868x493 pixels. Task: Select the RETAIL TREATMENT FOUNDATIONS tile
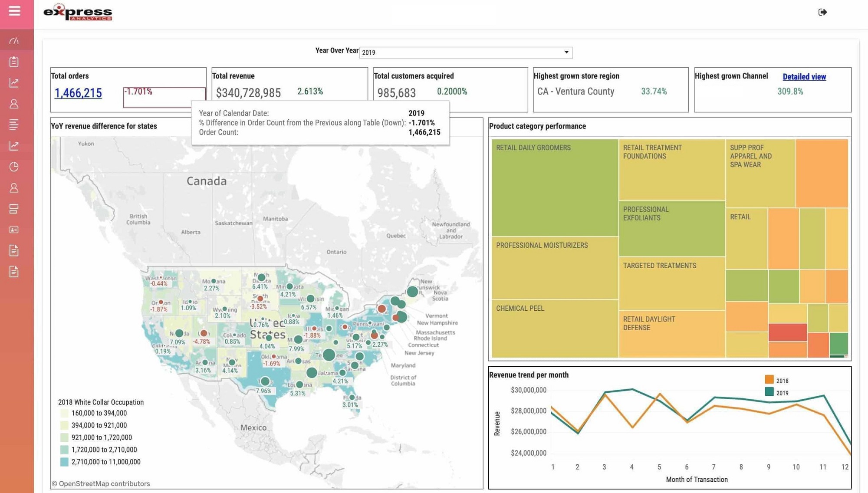(x=672, y=170)
